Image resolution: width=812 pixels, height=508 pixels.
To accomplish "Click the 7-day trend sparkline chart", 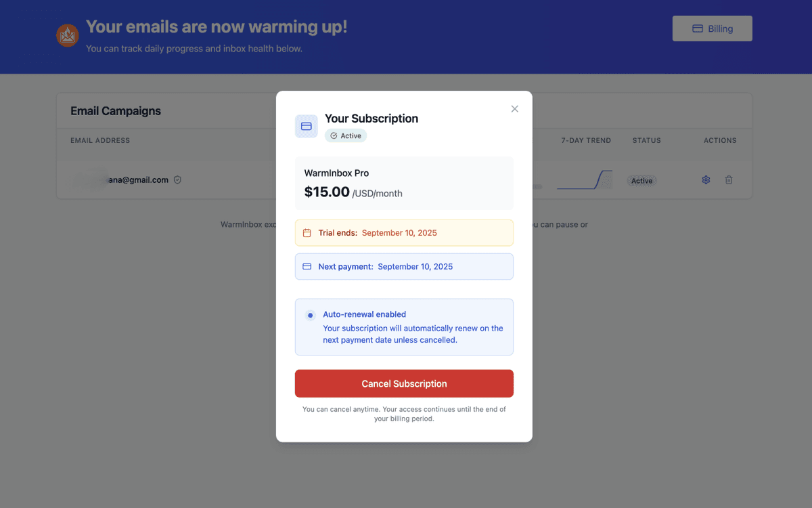I will point(584,179).
